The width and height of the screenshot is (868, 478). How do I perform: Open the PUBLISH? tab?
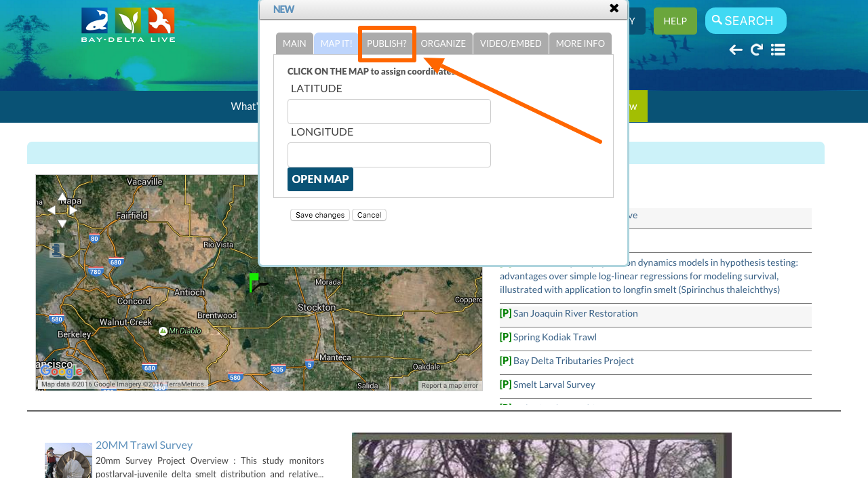387,43
